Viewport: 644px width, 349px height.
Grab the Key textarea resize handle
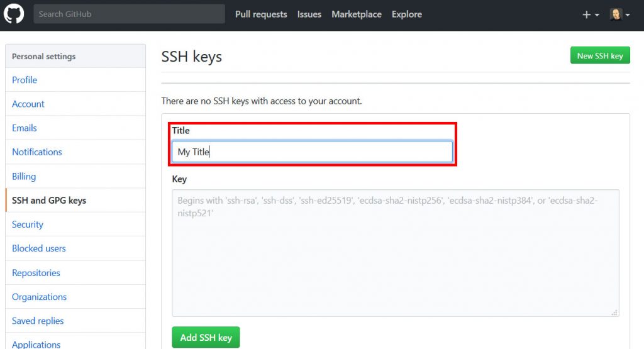(x=614, y=313)
